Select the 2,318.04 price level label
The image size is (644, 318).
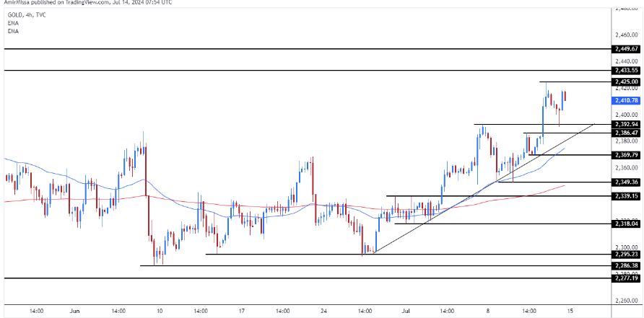625,224
